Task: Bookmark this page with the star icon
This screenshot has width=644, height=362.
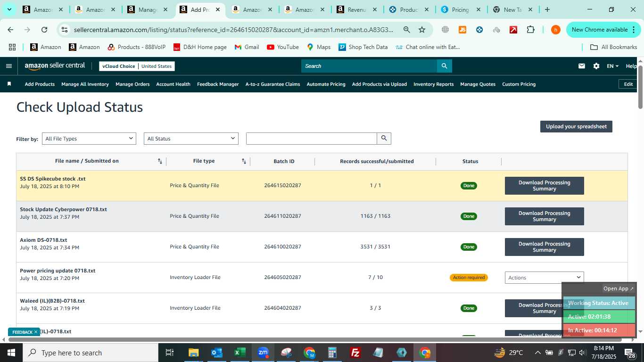Action: click(x=422, y=29)
